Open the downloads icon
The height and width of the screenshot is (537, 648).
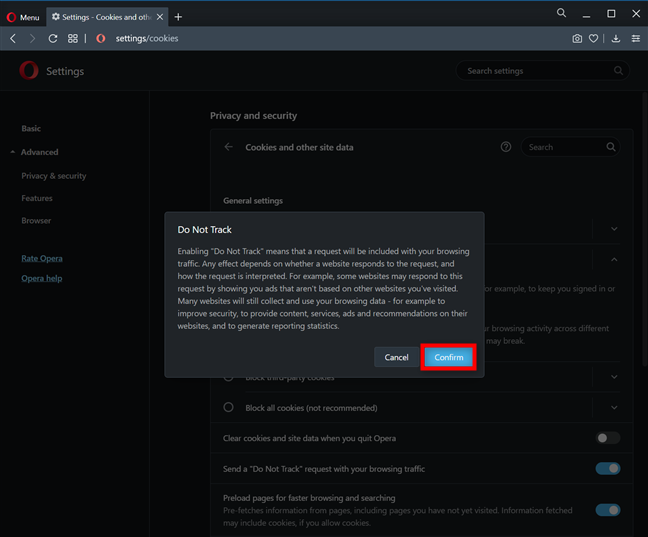616,38
